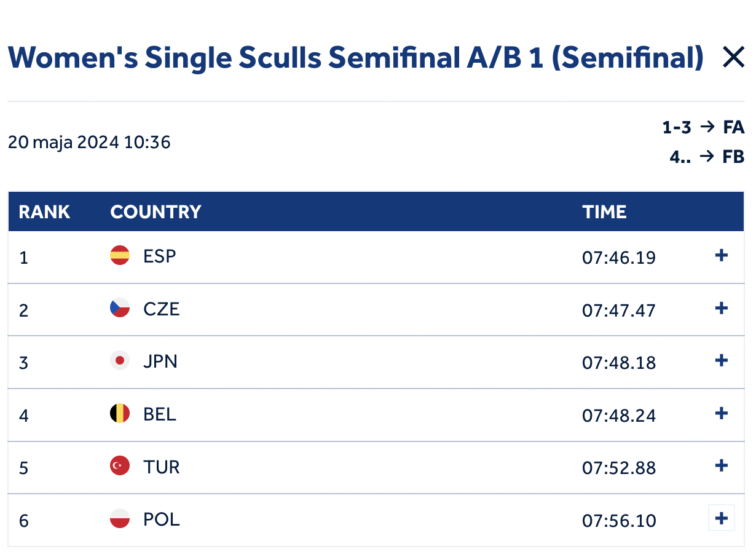This screenshot has height=557, width=756.
Task: Expand the CZE result row
Action: pyautogui.click(x=722, y=309)
